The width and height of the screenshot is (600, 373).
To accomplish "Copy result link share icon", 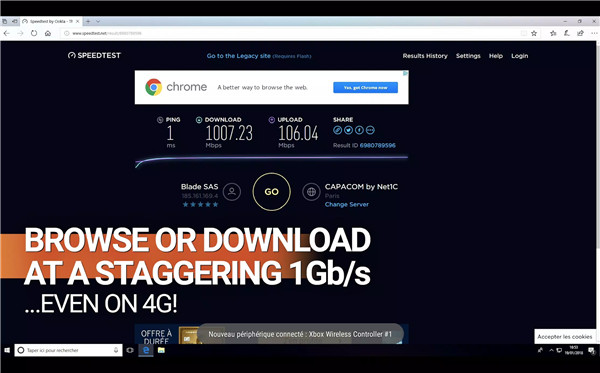I will (337, 130).
